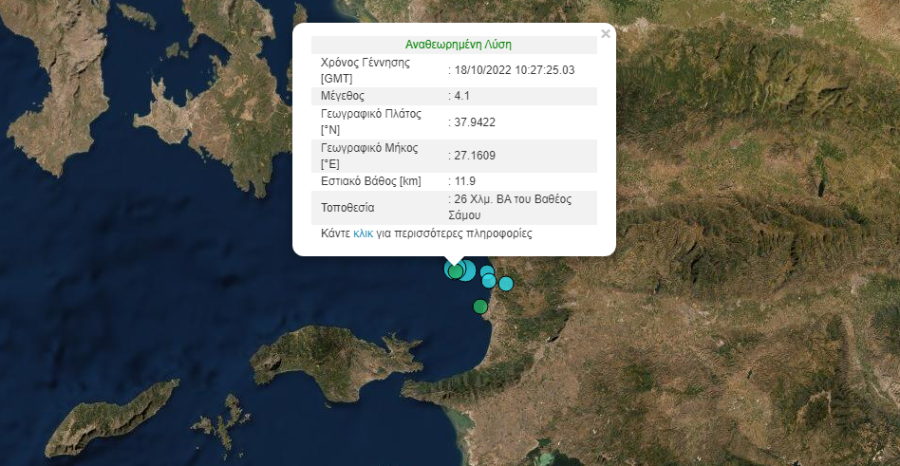Click the latitude value '37.9422'
Screen dimensions: 900x466
click(474, 122)
